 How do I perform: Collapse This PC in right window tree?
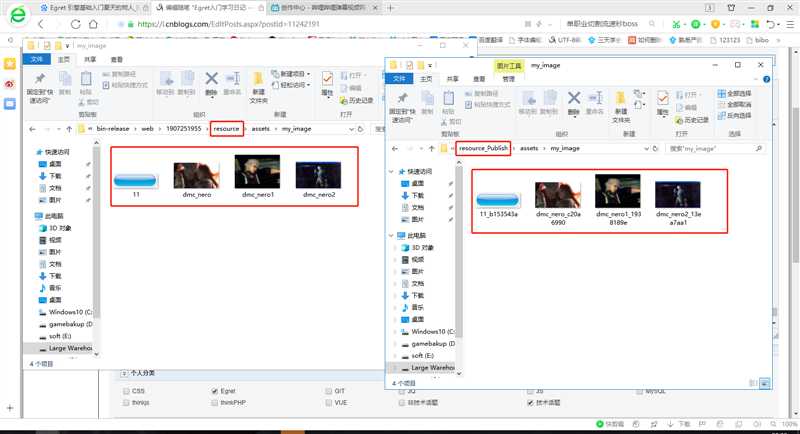391,236
